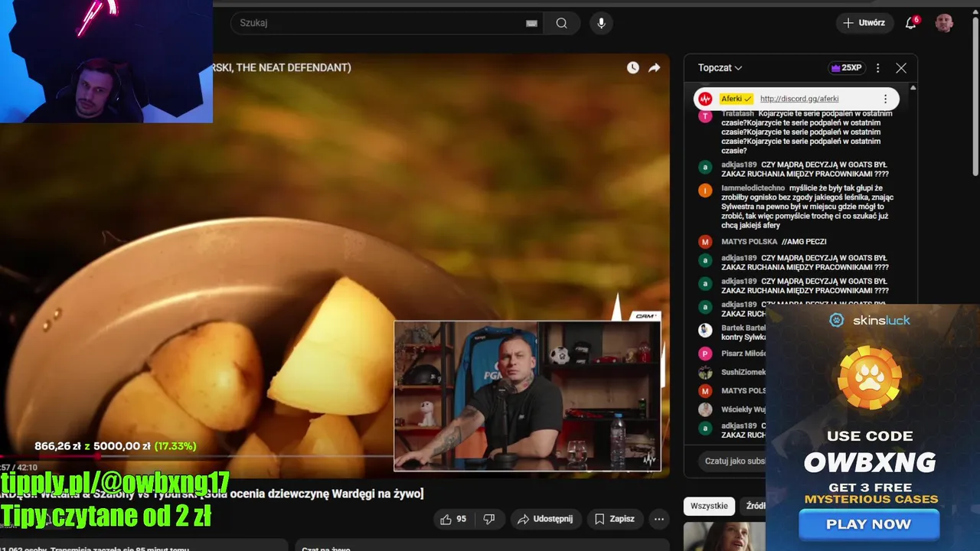The image size is (980, 551).
Task: Open chat options three-dot menu
Action: click(878, 67)
